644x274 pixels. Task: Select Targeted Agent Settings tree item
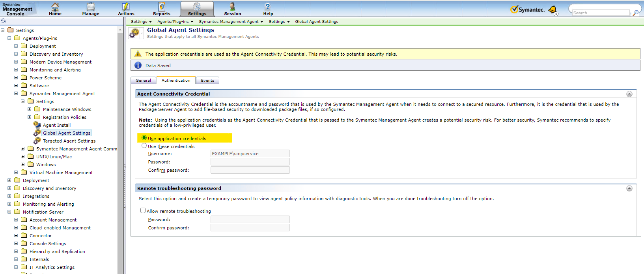pos(69,141)
